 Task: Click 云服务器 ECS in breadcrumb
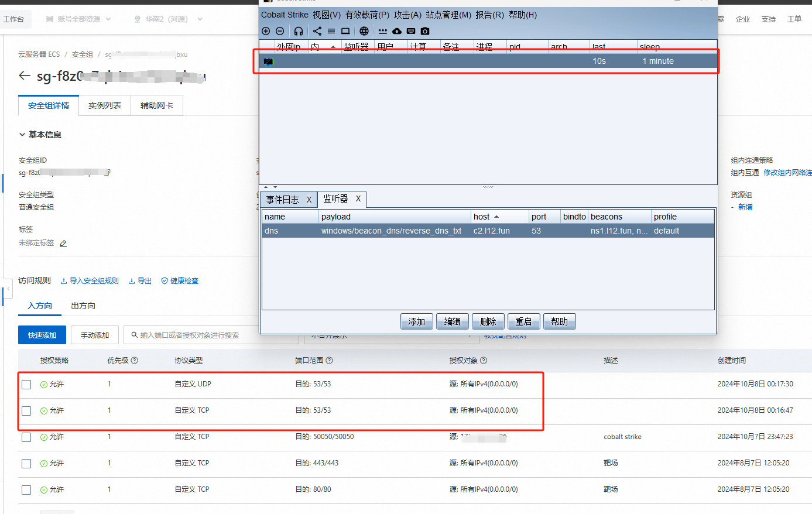tap(39, 54)
